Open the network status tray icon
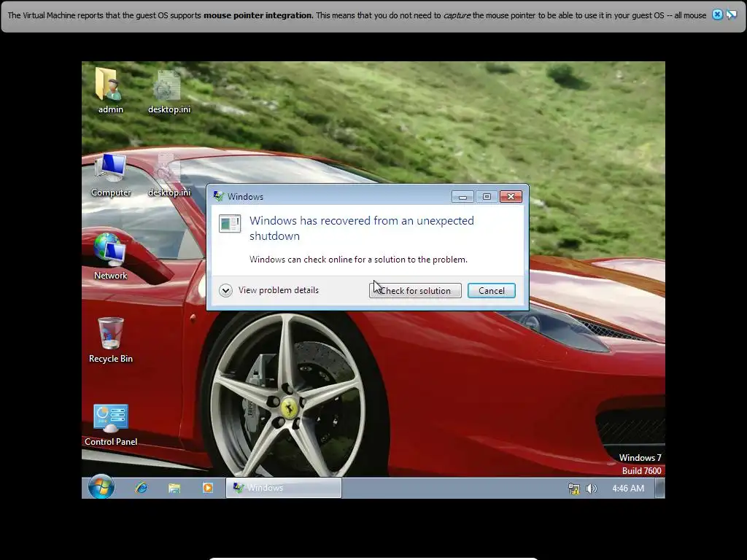This screenshot has width=747, height=560. pyautogui.click(x=574, y=489)
